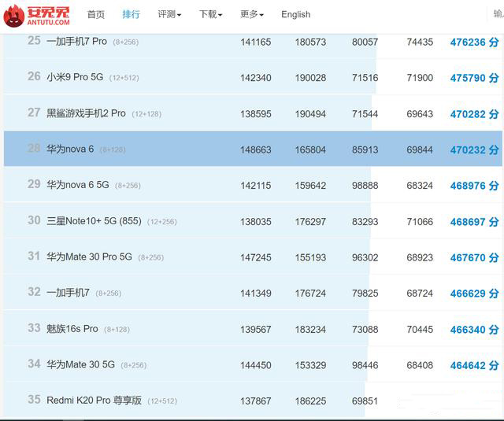Open 一加手机7 (8+256) device entry
This screenshot has width=504, height=421.
coord(69,293)
